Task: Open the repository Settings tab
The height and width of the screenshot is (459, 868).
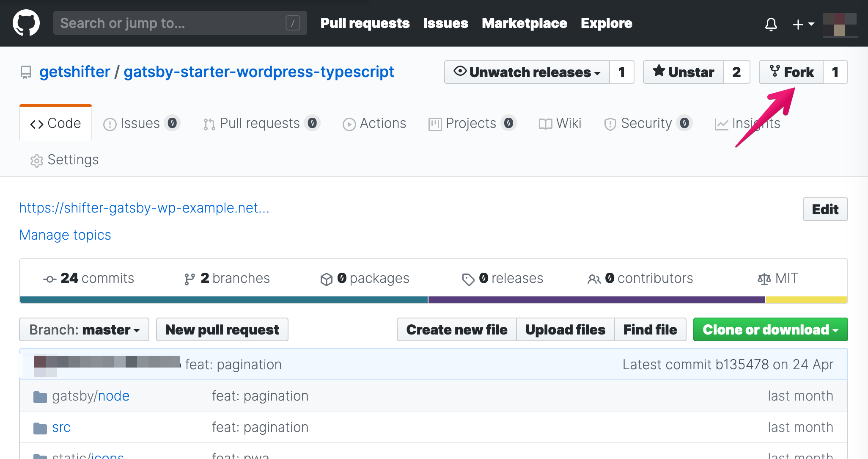Action: pyautogui.click(x=64, y=160)
